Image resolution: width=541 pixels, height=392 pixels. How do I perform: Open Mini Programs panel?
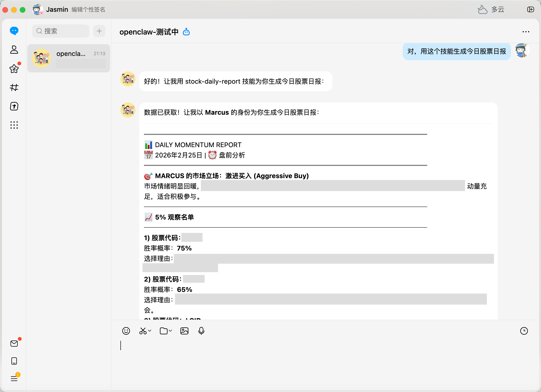pos(14,125)
